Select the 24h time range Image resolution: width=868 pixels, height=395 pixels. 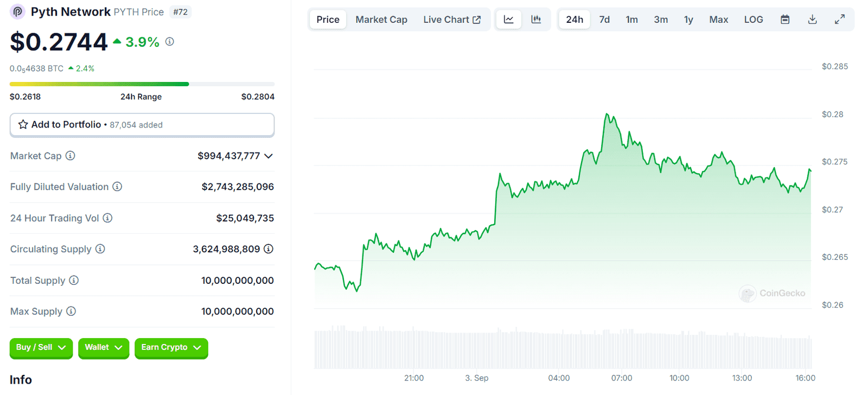click(575, 20)
